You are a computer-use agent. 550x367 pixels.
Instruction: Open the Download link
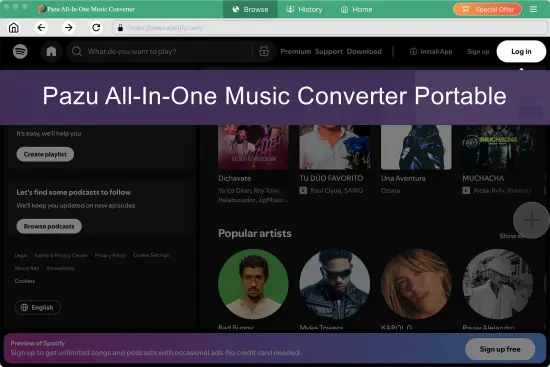[x=364, y=51]
